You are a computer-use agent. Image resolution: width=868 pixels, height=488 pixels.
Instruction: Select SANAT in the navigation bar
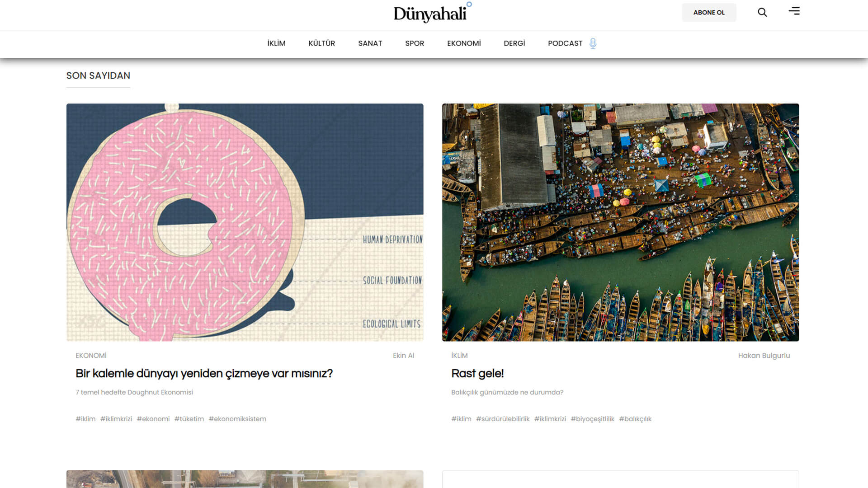pyautogui.click(x=370, y=43)
